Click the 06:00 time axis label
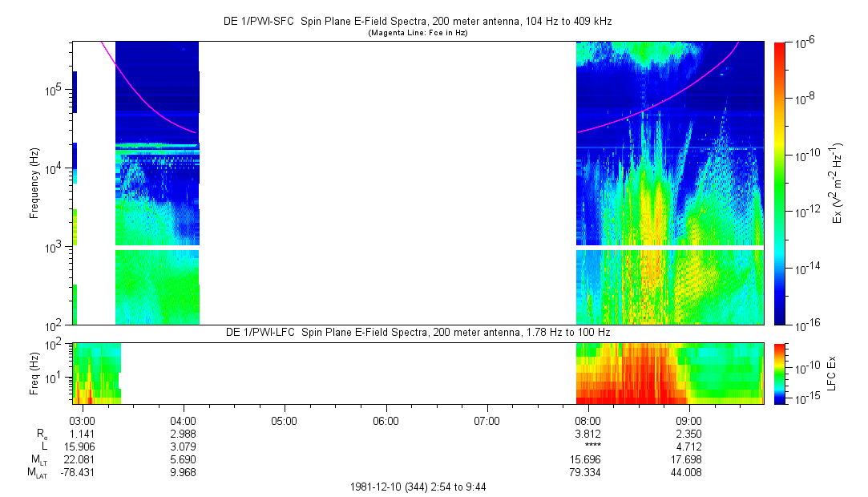The image size is (868, 497). tap(386, 420)
